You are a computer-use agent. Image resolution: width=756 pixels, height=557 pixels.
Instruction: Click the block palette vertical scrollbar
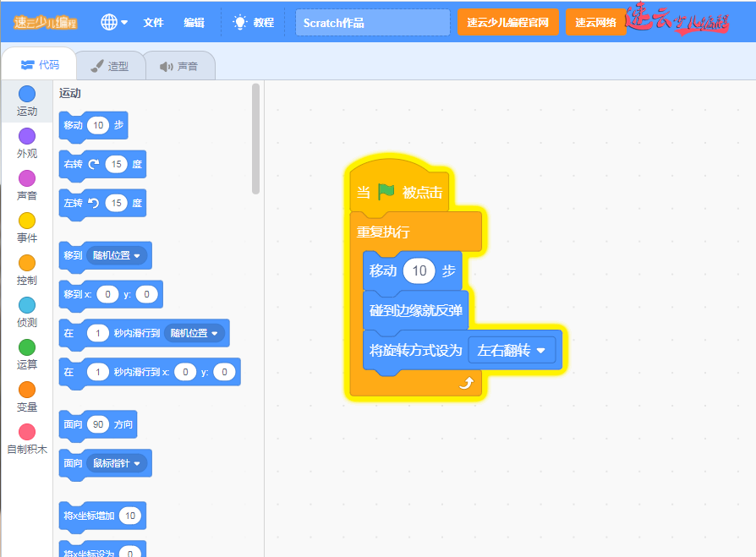pos(256,138)
